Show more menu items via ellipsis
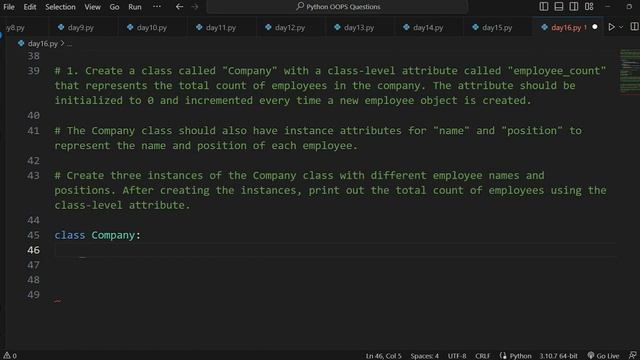 [x=157, y=7]
